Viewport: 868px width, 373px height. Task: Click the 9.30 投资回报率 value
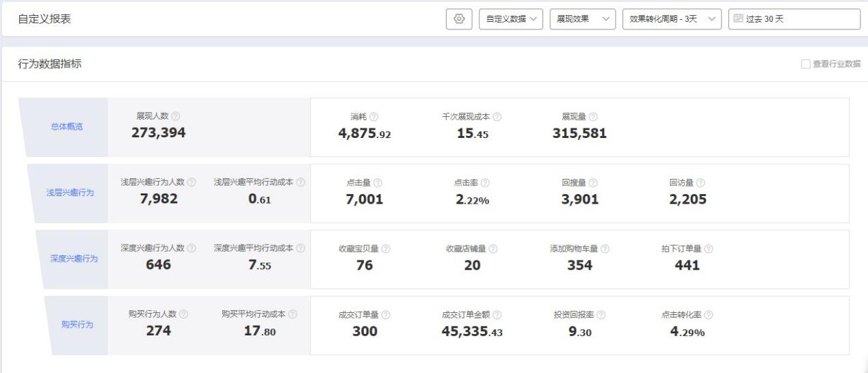coord(580,331)
